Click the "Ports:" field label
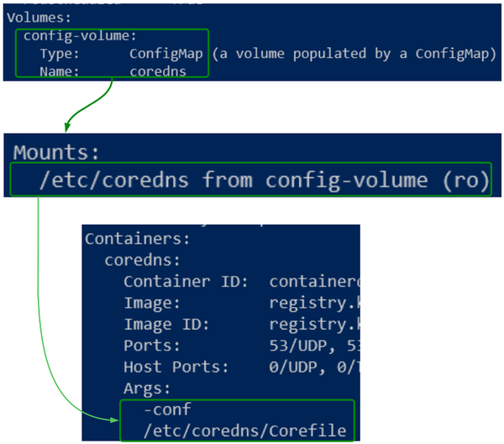The image size is (504, 444). [152, 346]
